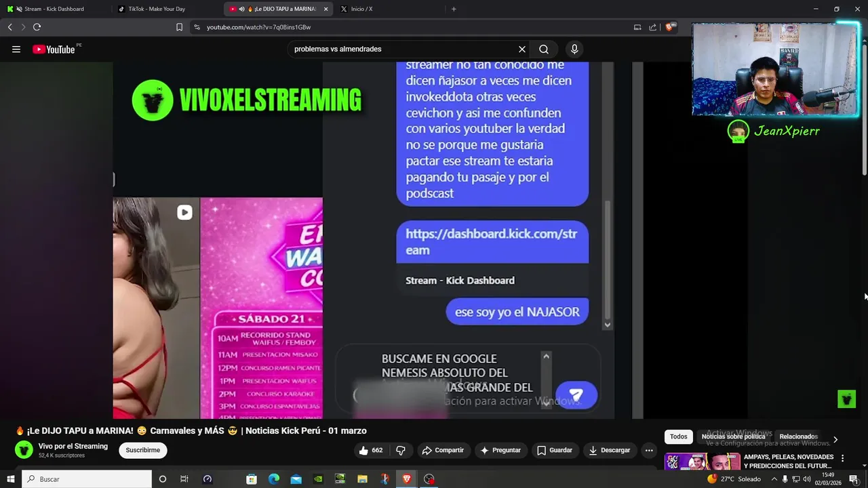Screen dimensions: 868x488
Task: Share this page via address bar icon
Action: click(652, 27)
